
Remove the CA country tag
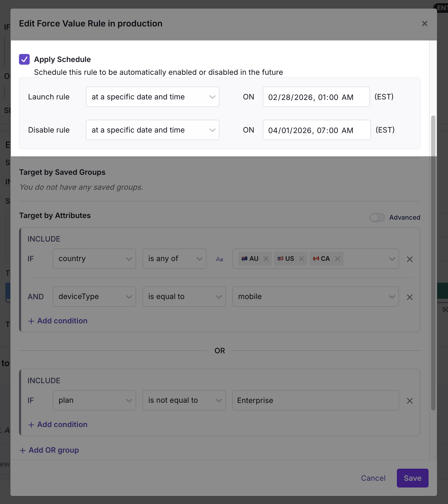[x=338, y=259]
